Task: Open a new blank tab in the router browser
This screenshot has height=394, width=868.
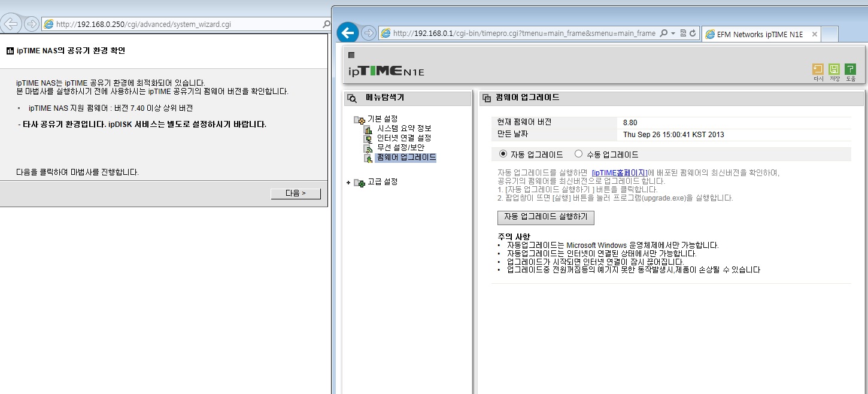Action: click(x=829, y=34)
